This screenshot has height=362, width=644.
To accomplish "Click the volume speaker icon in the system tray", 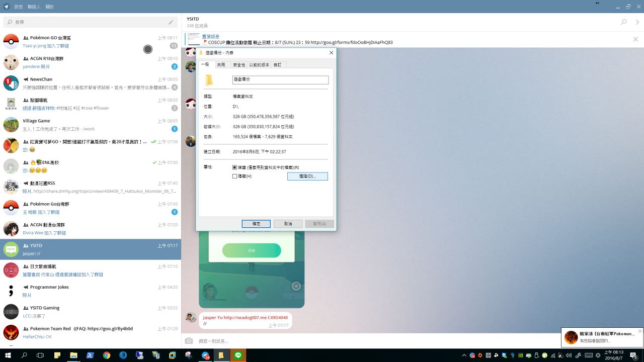I will tap(569, 355).
